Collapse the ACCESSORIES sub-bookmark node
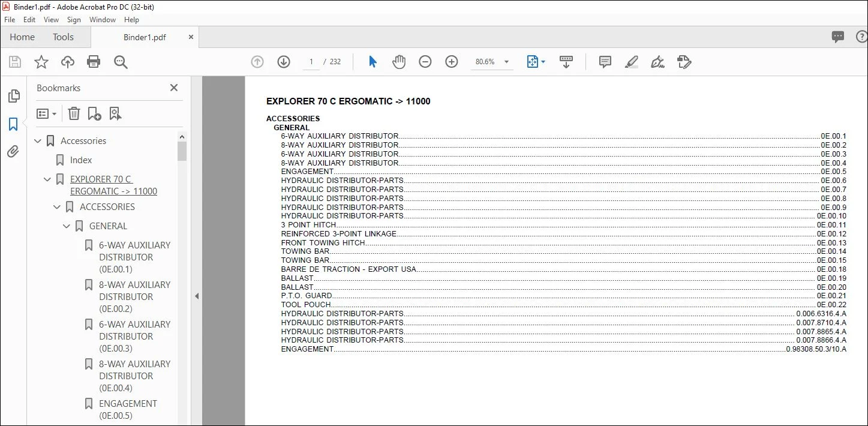The image size is (868, 426). (57, 207)
